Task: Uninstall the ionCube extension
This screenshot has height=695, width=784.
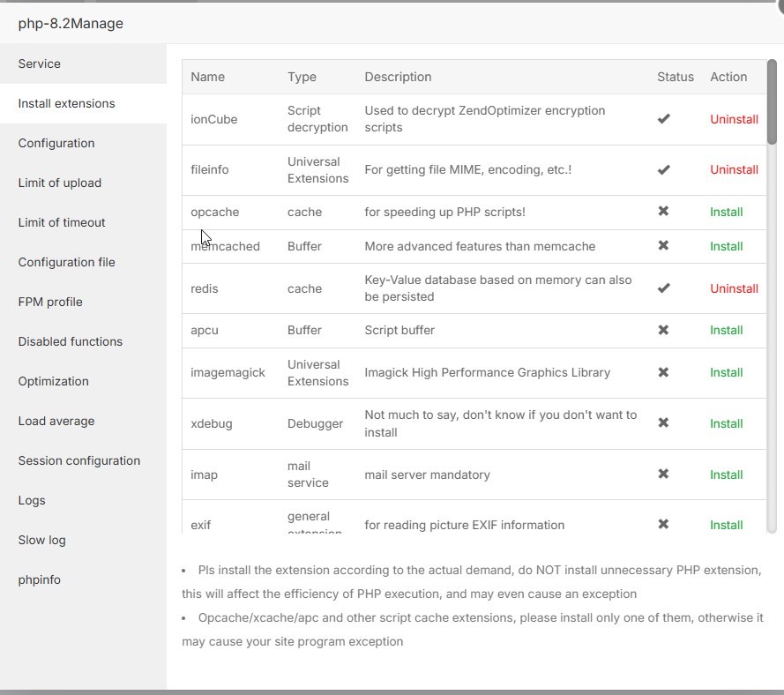Action: 734,119
